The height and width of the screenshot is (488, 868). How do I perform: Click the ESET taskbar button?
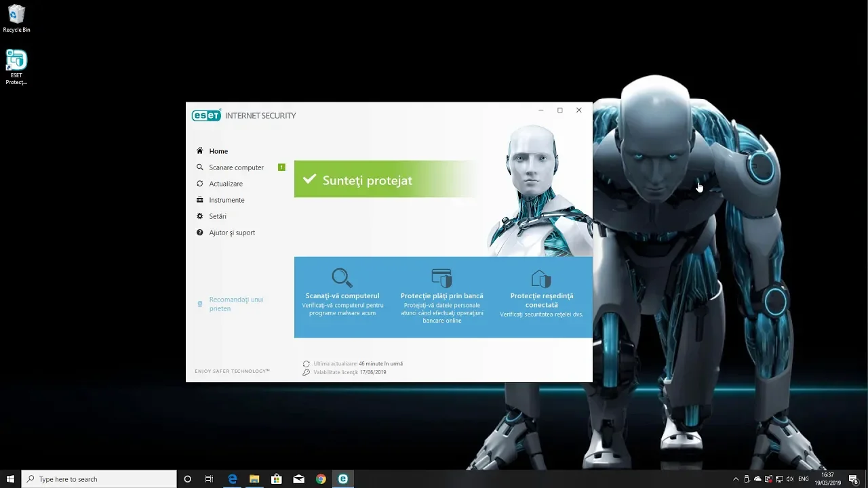tap(343, 479)
